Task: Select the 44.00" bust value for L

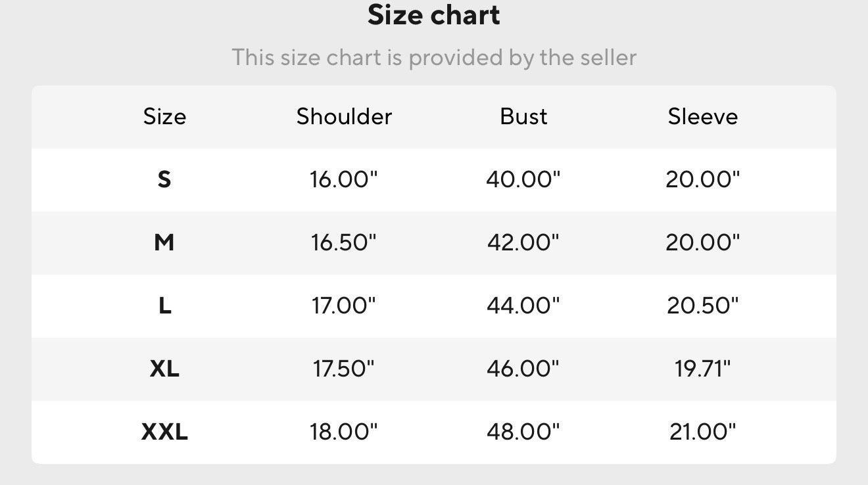Action: 523,306
